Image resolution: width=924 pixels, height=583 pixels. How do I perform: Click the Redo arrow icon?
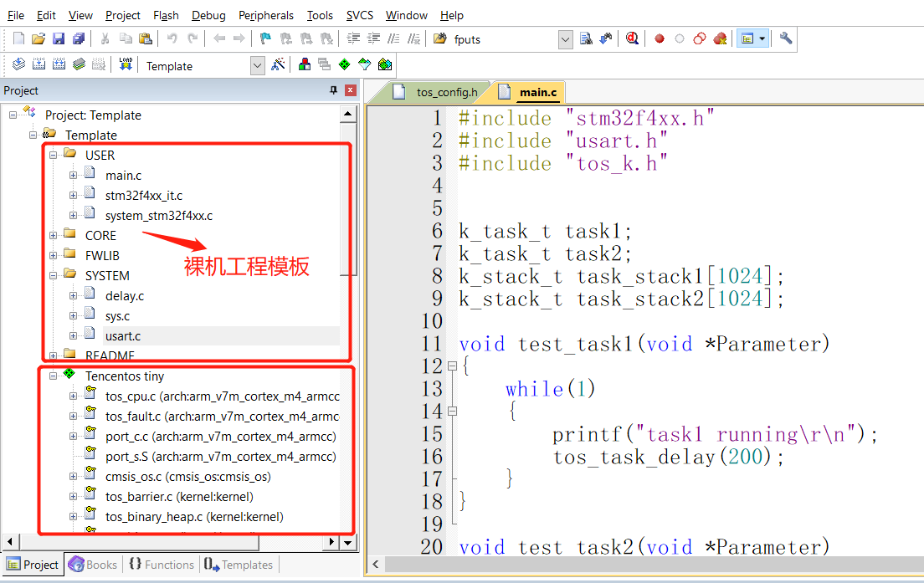(x=192, y=38)
